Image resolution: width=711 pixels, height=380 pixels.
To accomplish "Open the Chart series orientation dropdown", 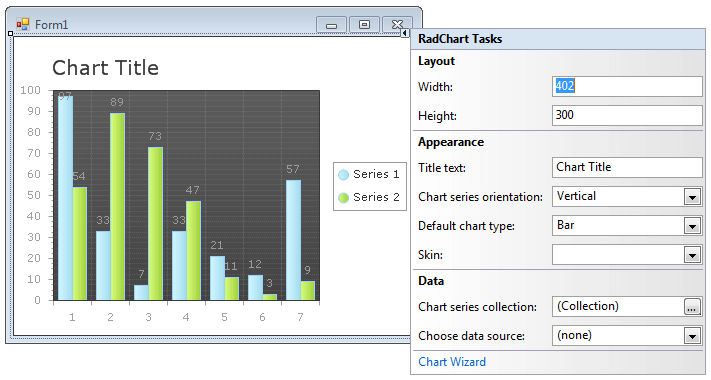I will [692, 197].
